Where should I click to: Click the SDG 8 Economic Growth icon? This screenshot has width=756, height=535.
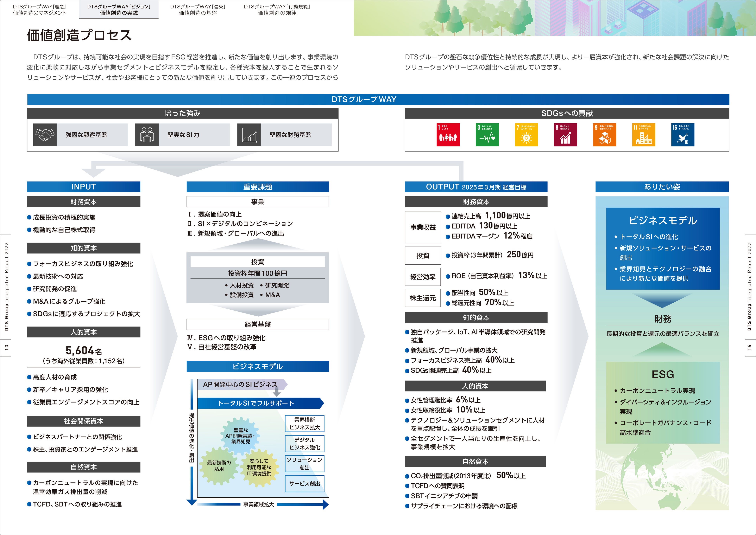565,135
